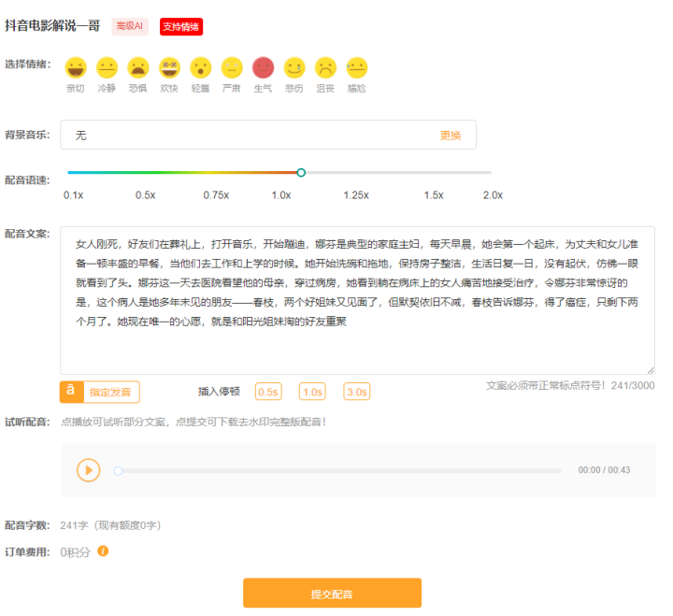This screenshot has width=673, height=616.
Task: Click the 0.75x speed label
Action: click(x=216, y=195)
